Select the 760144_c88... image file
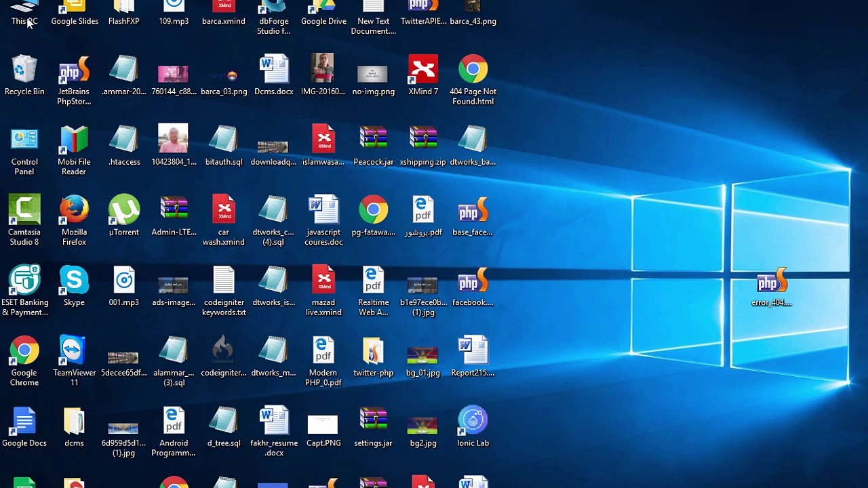The width and height of the screenshot is (868, 488). [174, 75]
